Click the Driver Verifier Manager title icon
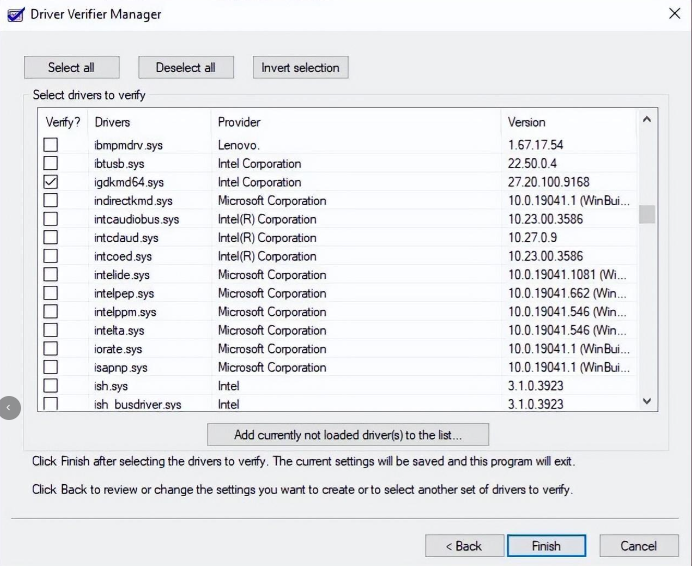 point(16,15)
